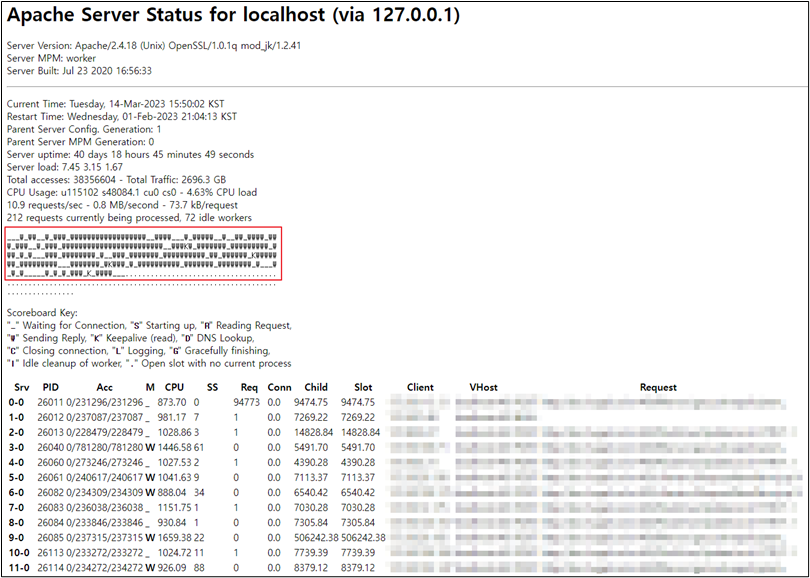This screenshot has width=810, height=578.
Task: Click the 'Apache Server Status for localhost' heading
Action: (233, 15)
